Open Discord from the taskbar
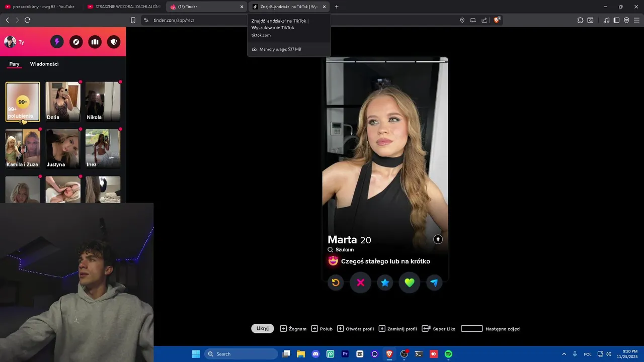This screenshot has height=362, width=644. pos(315,354)
